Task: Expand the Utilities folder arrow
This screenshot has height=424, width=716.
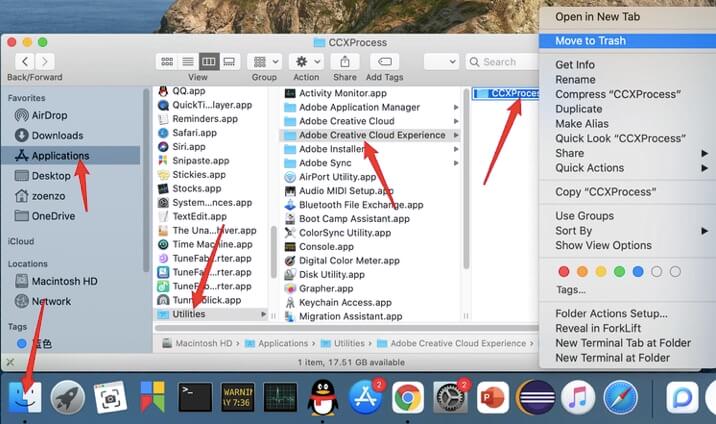Action: pyautogui.click(x=263, y=314)
